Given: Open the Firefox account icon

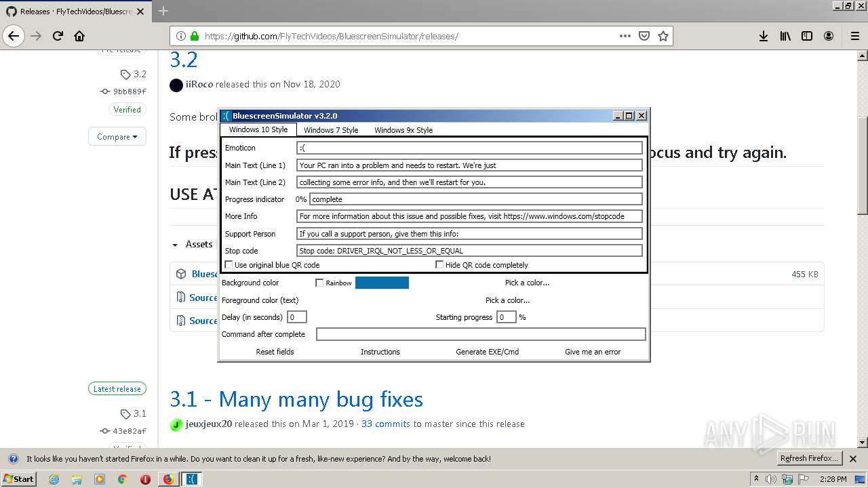Looking at the screenshot, I should click(x=829, y=36).
